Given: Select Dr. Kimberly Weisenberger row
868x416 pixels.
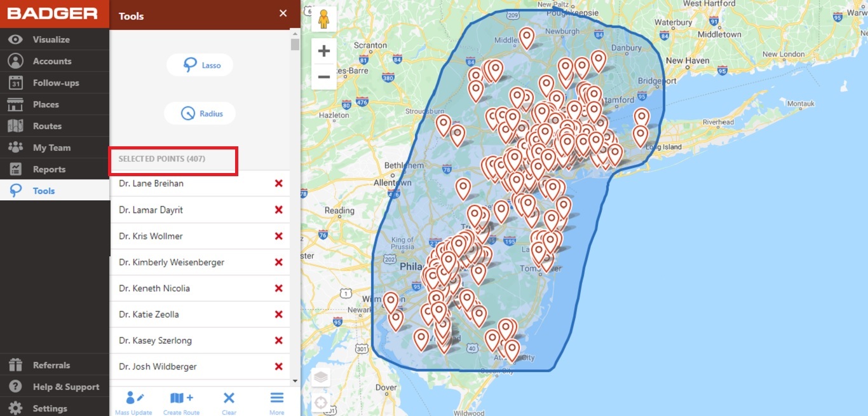Looking at the screenshot, I should 200,262.
